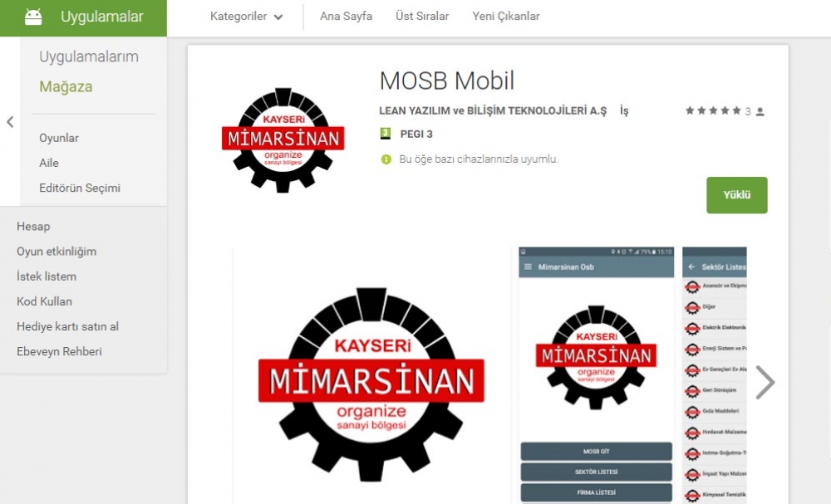The image size is (831, 504).
Task: Click Hediye kartı satın al
Action: [68, 326]
